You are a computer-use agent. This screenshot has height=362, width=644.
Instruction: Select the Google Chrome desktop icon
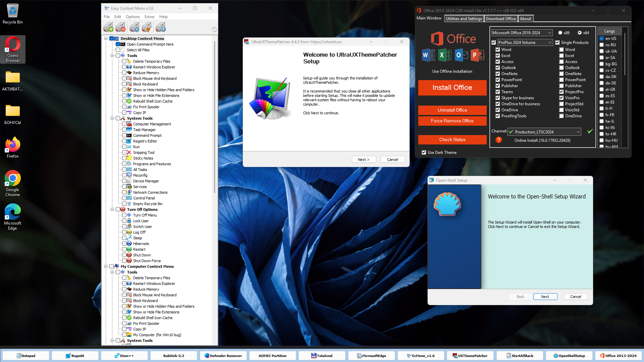13,183
